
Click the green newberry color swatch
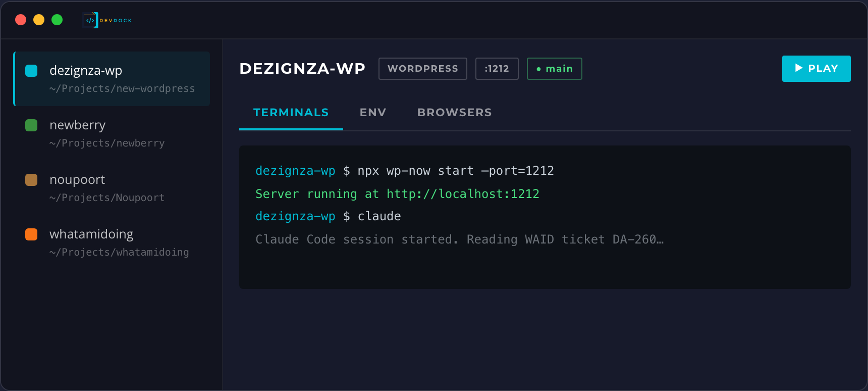[31, 125]
